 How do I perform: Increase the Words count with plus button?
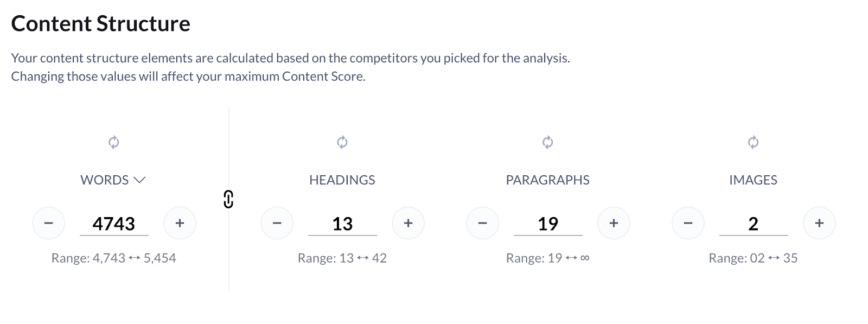(180, 223)
